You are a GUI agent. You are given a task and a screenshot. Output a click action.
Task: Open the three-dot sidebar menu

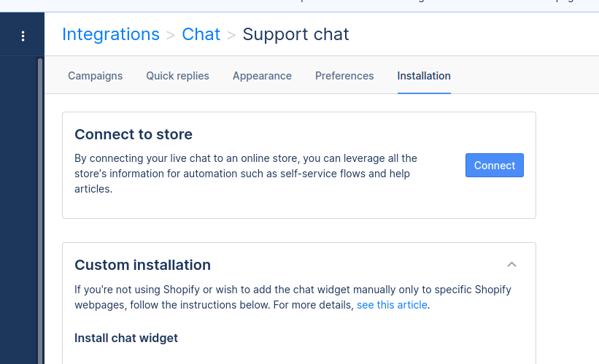(23, 36)
